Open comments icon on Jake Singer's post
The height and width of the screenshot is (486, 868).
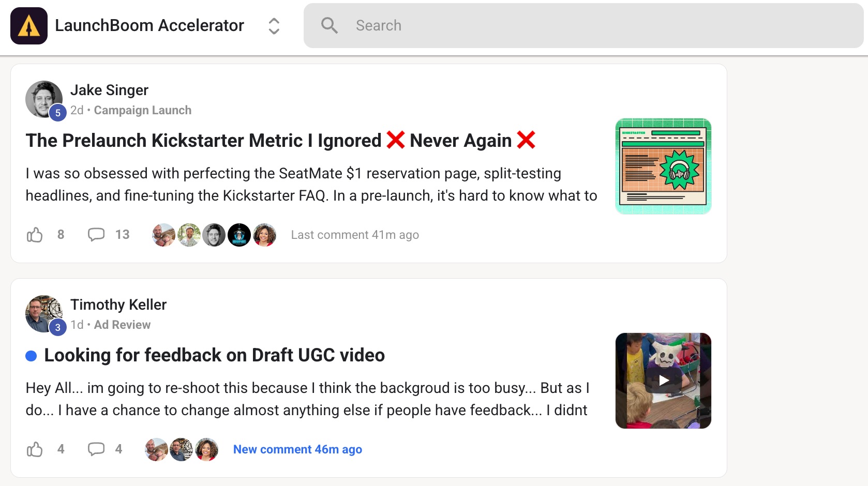pos(96,235)
